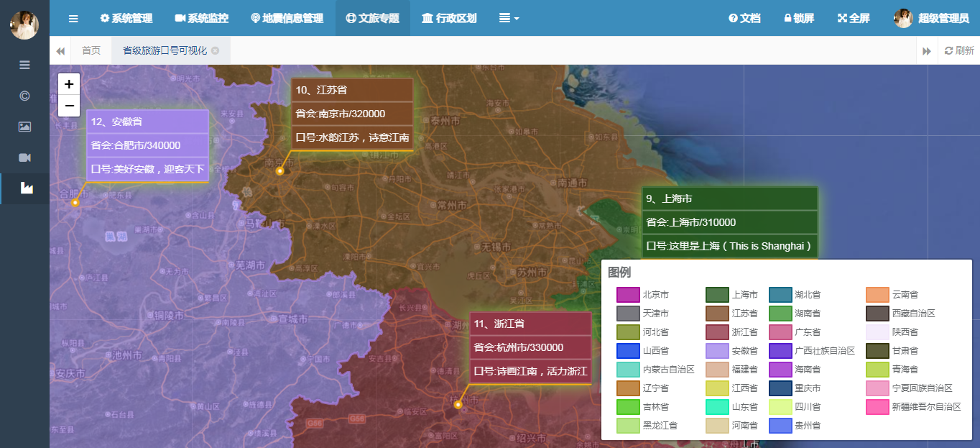Zoom out the map
Image resolution: width=980 pixels, height=448 pixels.
point(69,106)
